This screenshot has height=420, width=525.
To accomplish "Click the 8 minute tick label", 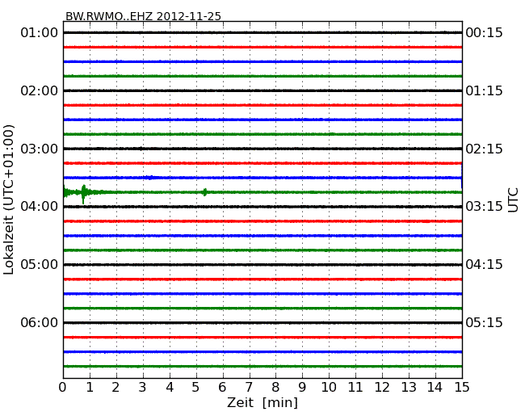I will click(275, 388).
